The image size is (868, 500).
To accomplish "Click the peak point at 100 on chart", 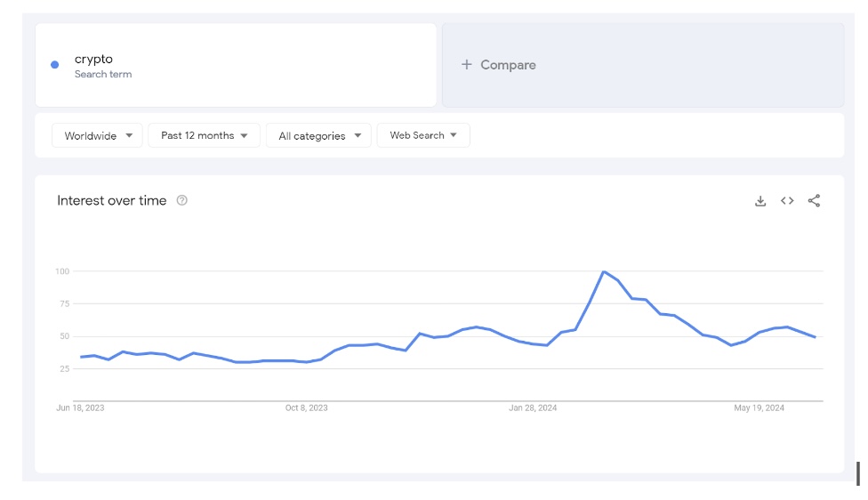I will pyautogui.click(x=603, y=271).
